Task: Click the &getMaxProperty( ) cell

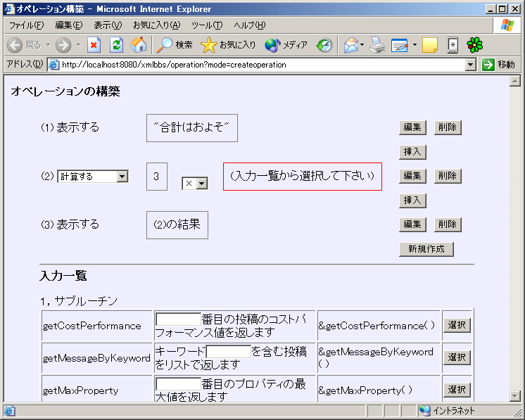Action: point(379,388)
